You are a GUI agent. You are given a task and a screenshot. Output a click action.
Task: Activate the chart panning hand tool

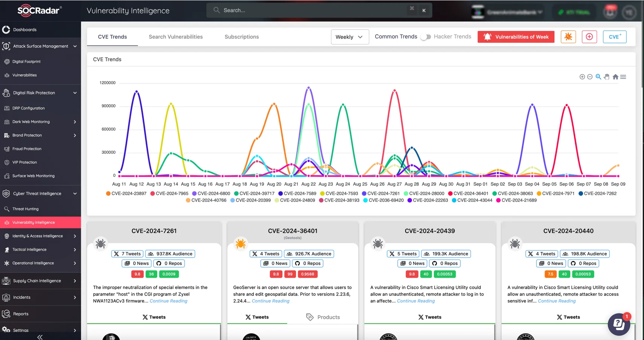point(606,77)
